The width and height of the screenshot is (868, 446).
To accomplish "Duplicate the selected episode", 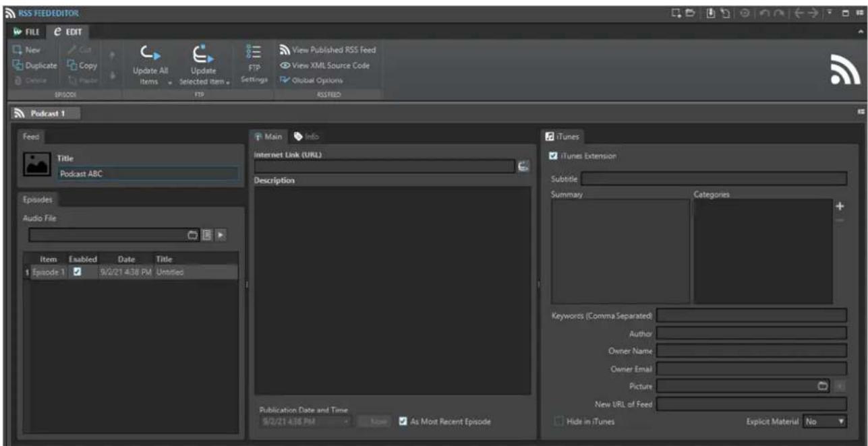I will [34, 65].
